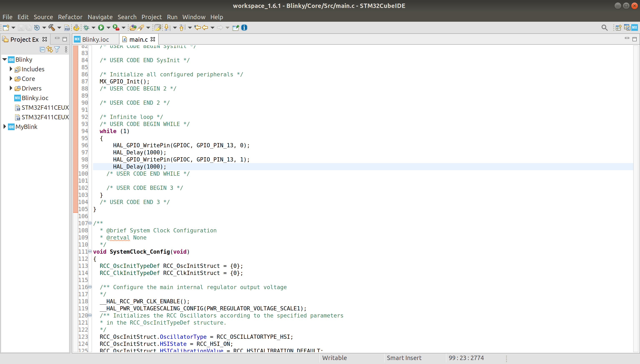Open Project Explorer filter funnel icon
This screenshot has height=364, width=640.
tap(57, 49)
